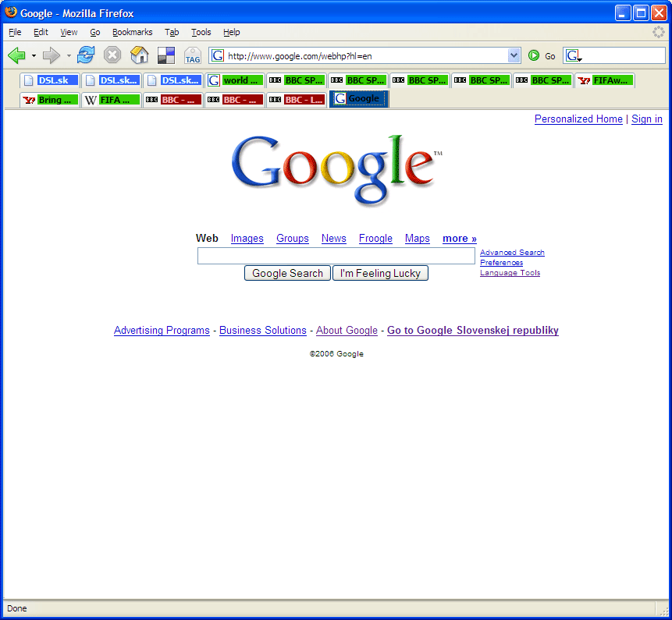Select the active Google tab

359,99
